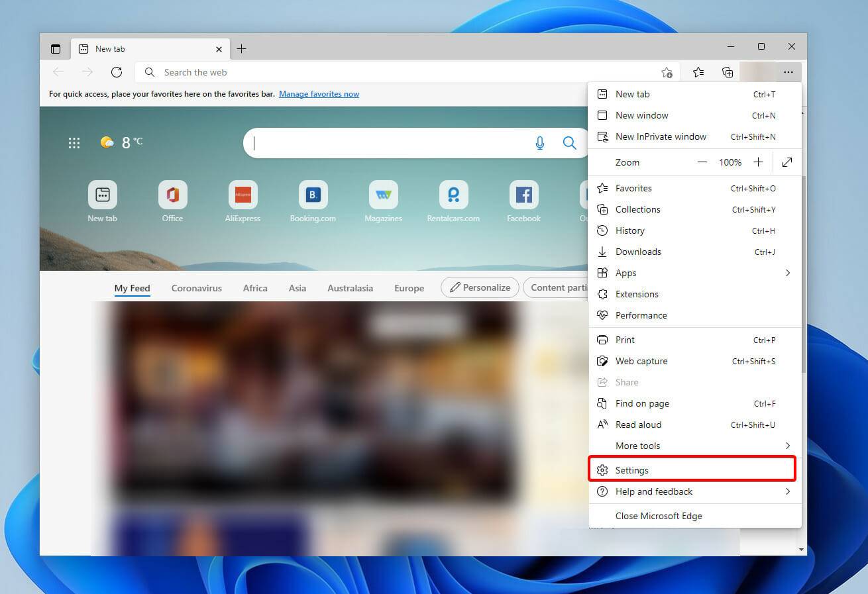Enter full screen via zoom expand icon

(787, 162)
